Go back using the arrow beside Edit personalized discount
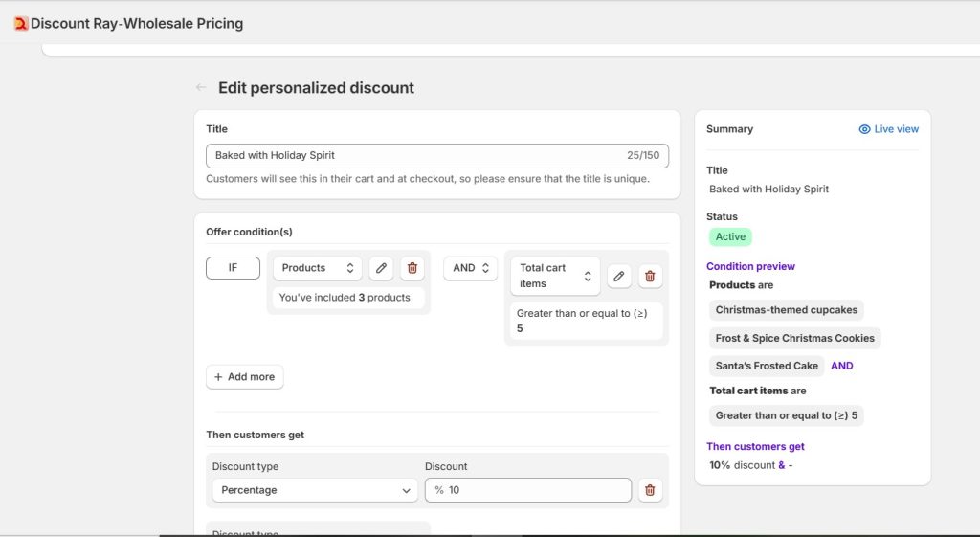The image size is (980, 537). tap(201, 87)
